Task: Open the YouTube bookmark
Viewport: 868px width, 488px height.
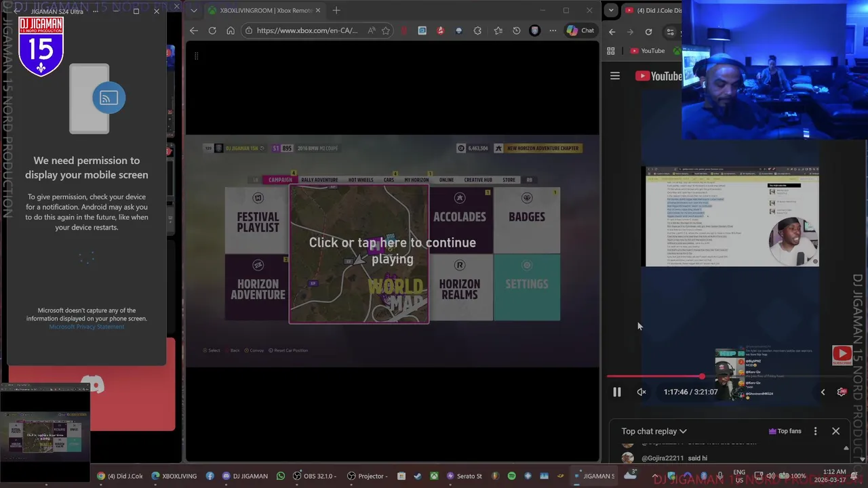Action: click(x=648, y=51)
